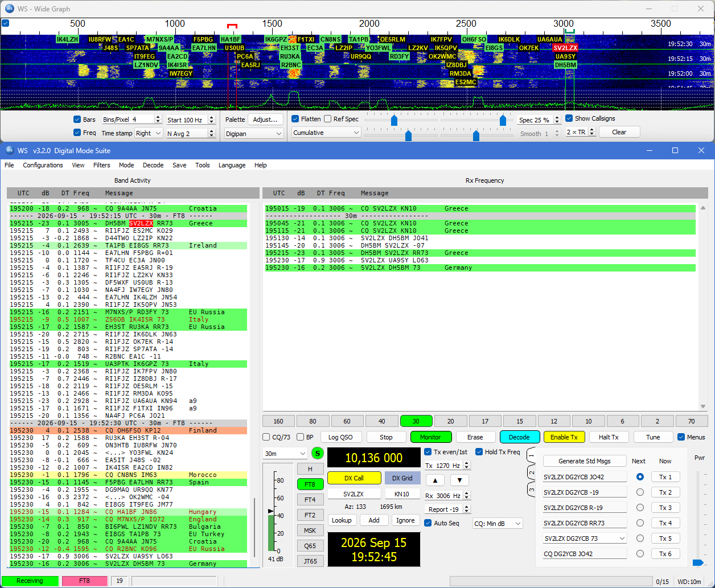The width and height of the screenshot is (715, 588).
Task: Select the Tx 1 Next radio button
Action: 640,477
